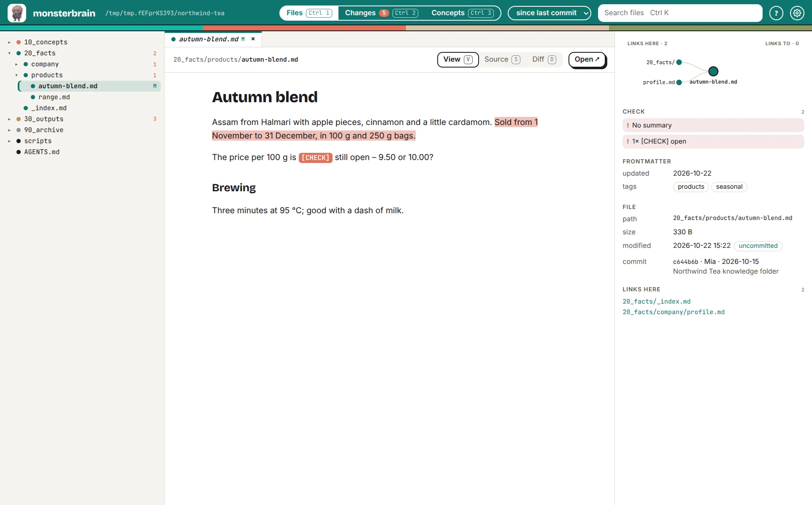Expand the 30_outputs folder
812x505 pixels.
pos(9,119)
